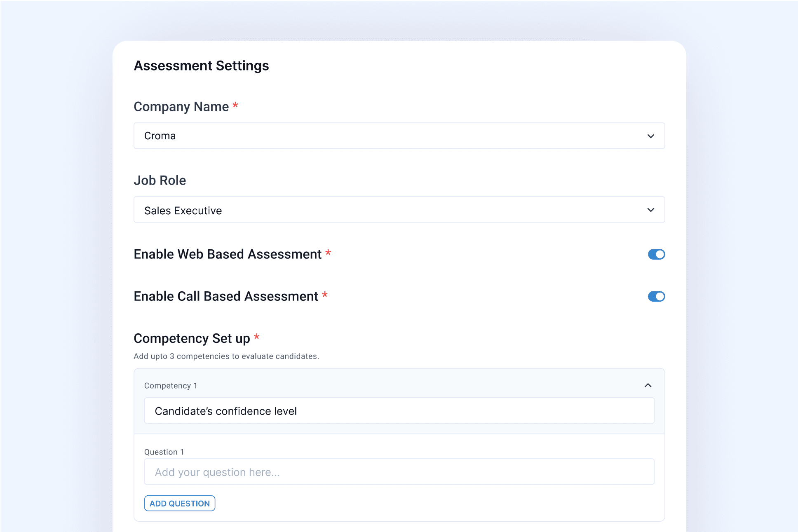Edit the 'Candidate's confidence level' competency field

coord(399,411)
